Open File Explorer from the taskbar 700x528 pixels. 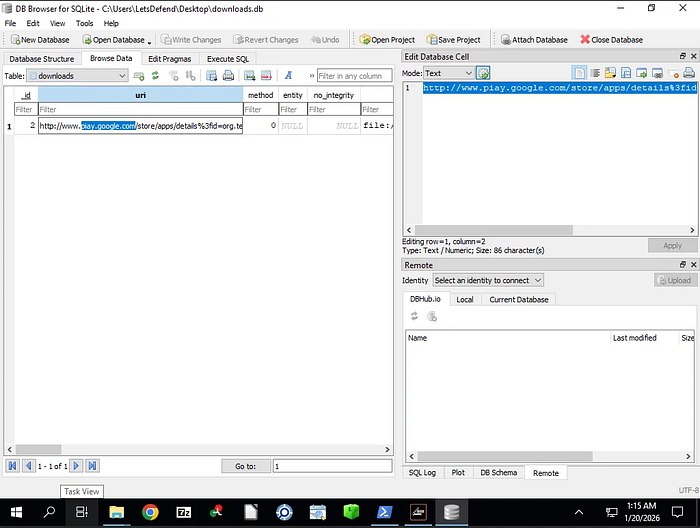click(x=117, y=512)
